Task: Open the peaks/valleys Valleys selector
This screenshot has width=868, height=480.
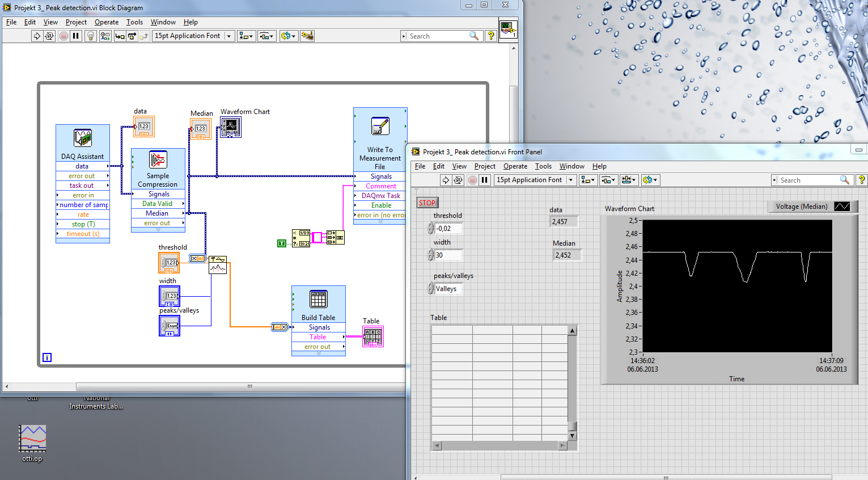Action: click(x=447, y=289)
